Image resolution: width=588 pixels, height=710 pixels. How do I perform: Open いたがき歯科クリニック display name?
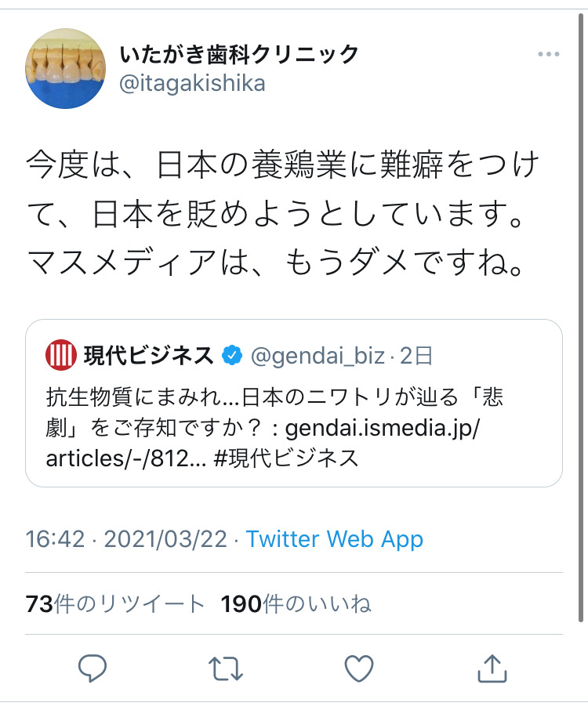[239, 55]
